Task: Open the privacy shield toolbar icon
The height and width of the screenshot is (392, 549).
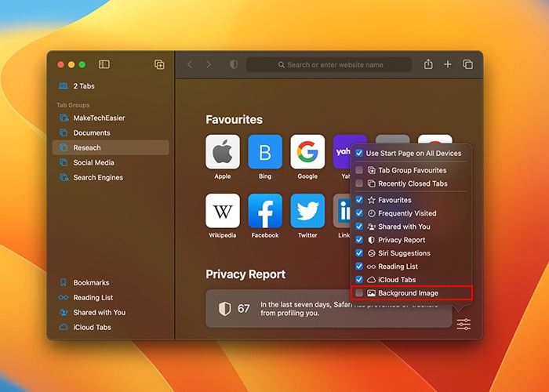Action: click(234, 64)
